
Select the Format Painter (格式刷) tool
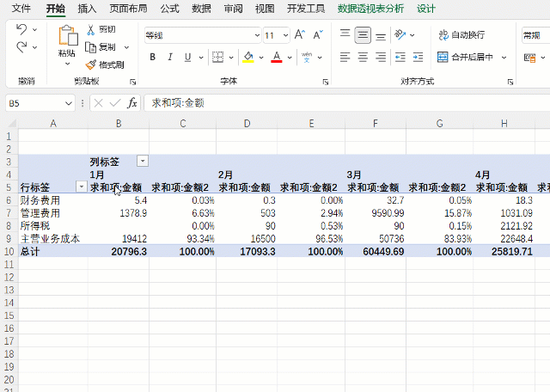pos(92,64)
